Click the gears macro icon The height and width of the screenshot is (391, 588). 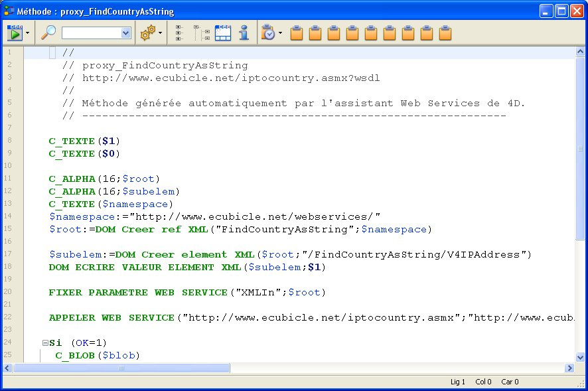tap(147, 33)
